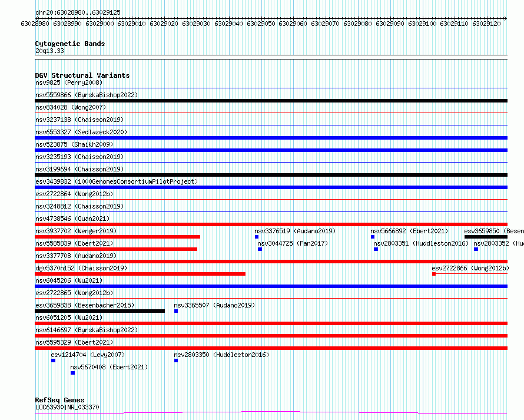Click nsv5595329 (Ebert2021) label
This screenshot has height=420, width=524.
pos(74,342)
